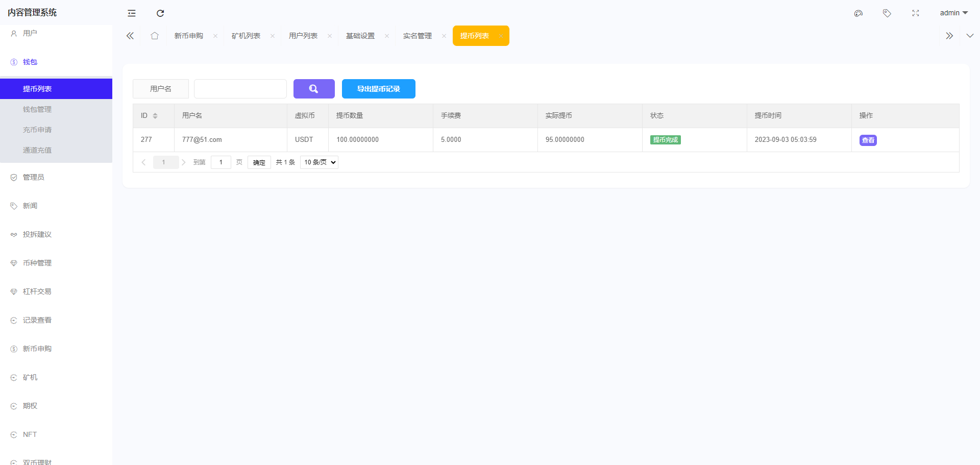Screen dimensions: 980x465
Task: Switch to the 用户列表 tab
Action: 303,36
